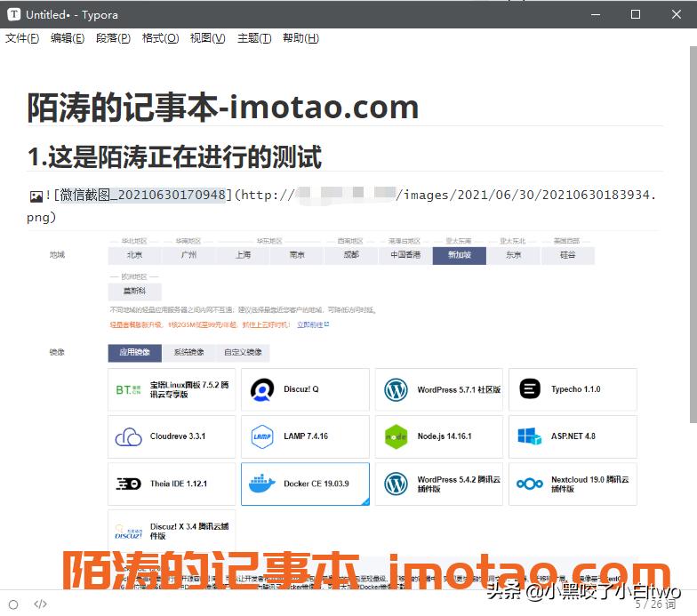Select the 中国香港 region tab

405,255
